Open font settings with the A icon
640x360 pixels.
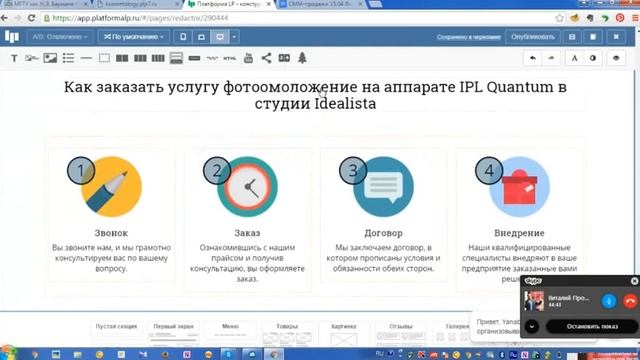coord(574,58)
